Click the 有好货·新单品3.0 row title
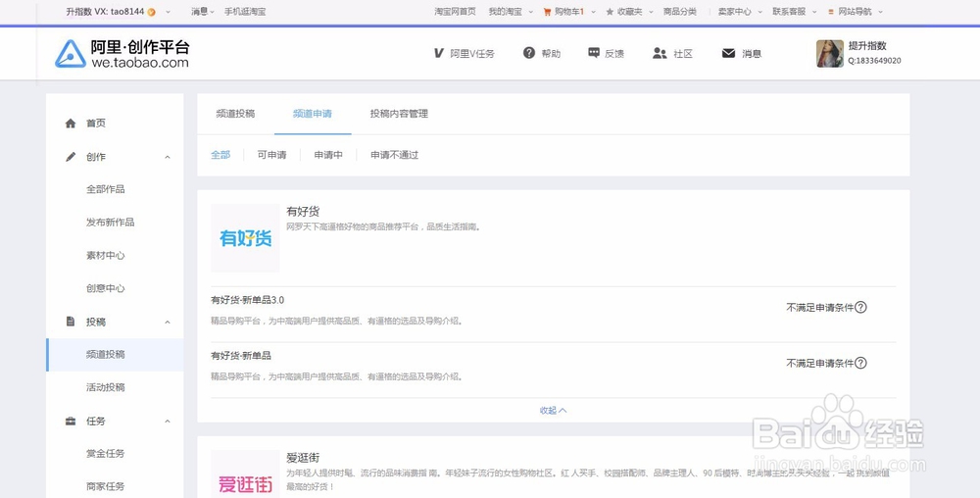This screenshot has height=498, width=980. [x=248, y=300]
